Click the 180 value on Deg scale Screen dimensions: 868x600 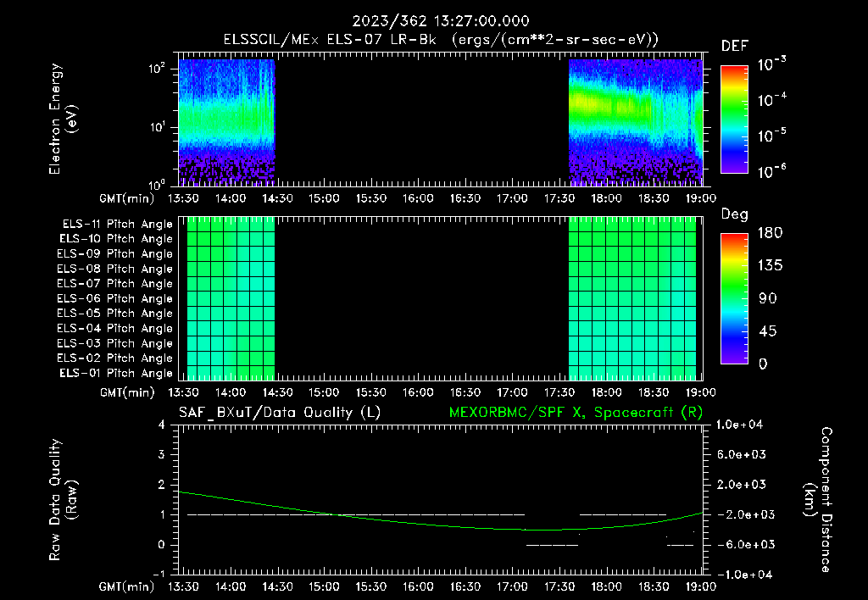click(770, 233)
